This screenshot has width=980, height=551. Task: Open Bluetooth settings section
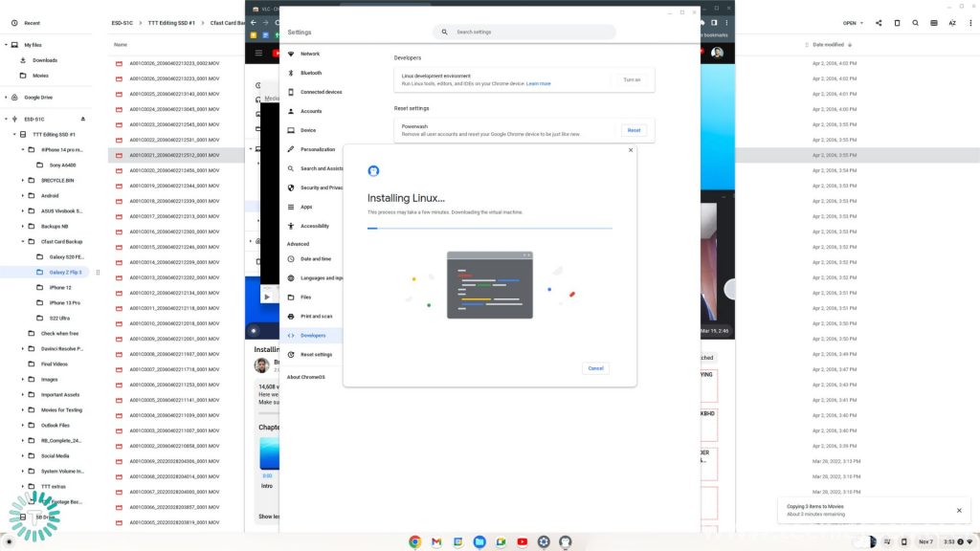(x=311, y=73)
